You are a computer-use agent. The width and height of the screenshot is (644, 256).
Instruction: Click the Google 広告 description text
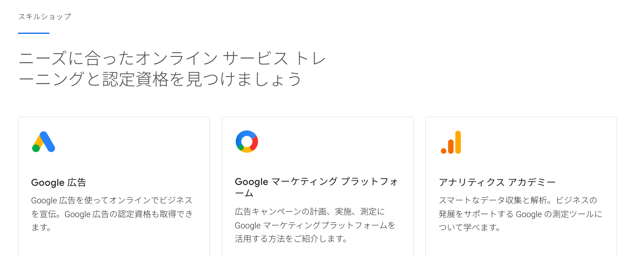112,200
